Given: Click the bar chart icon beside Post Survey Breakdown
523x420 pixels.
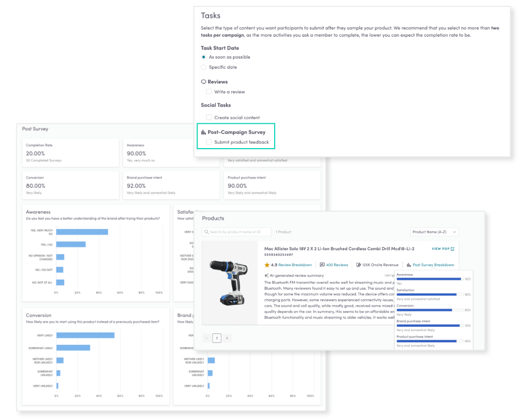Looking at the screenshot, I should click(409, 265).
